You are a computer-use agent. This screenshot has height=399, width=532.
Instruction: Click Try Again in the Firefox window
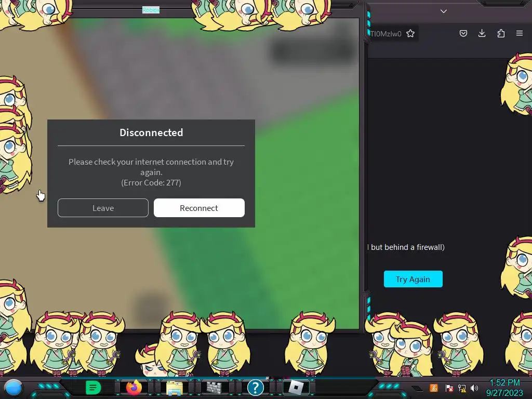point(413,279)
